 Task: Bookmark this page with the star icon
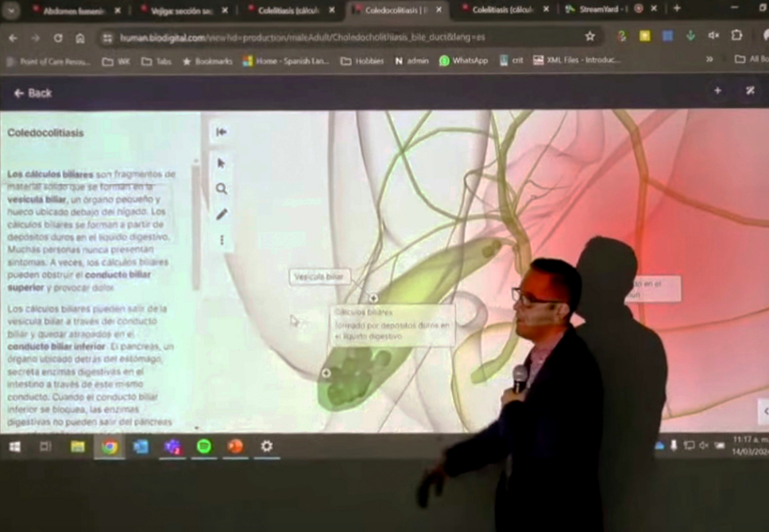[x=590, y=37]
